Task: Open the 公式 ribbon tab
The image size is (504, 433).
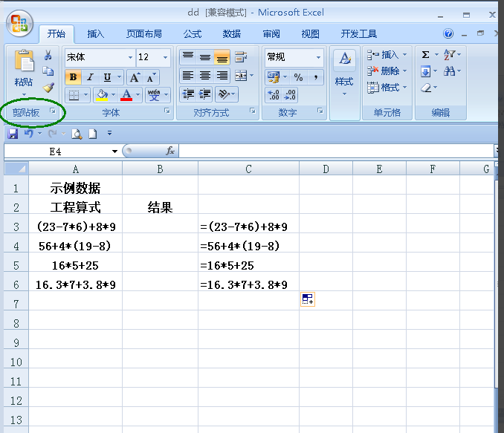Action: [192, 34]
